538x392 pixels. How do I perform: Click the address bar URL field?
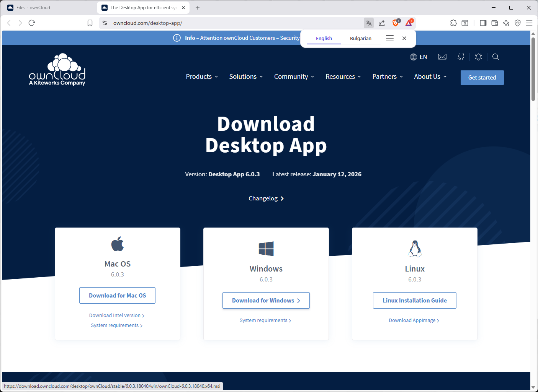click(230, 23)
